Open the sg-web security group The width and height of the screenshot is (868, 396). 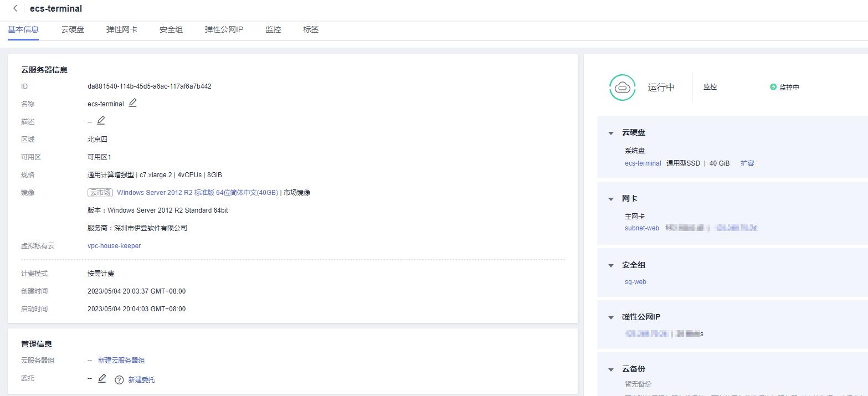(635, 281)
